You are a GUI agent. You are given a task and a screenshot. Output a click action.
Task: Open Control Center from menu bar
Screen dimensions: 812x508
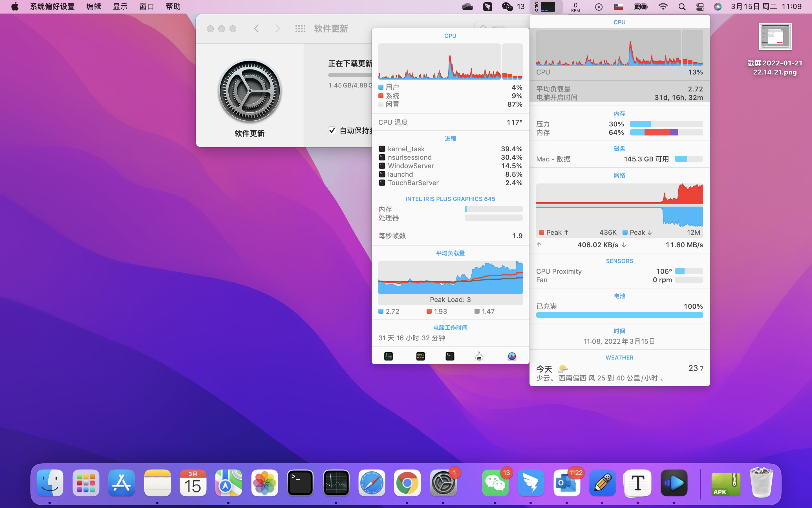[x=700, y=7]
